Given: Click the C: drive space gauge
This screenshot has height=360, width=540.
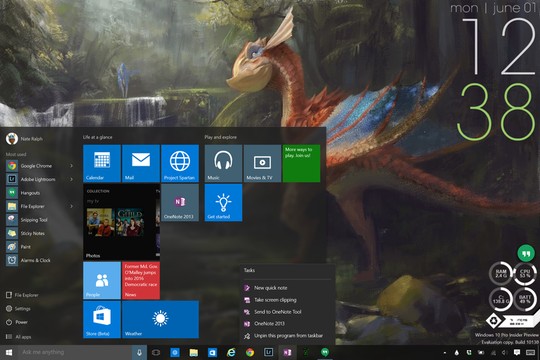Looking at the screenshot, I should (501, 299).
